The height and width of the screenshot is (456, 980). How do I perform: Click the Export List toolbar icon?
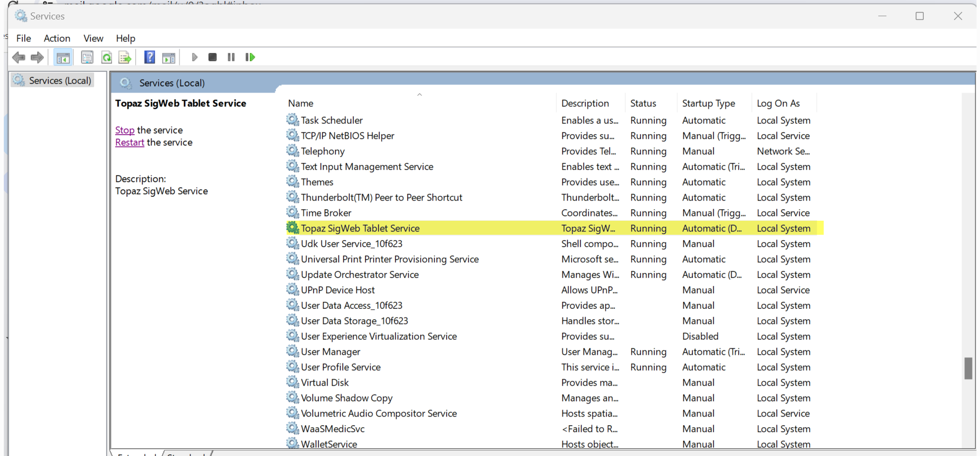(x=125, y=57)
